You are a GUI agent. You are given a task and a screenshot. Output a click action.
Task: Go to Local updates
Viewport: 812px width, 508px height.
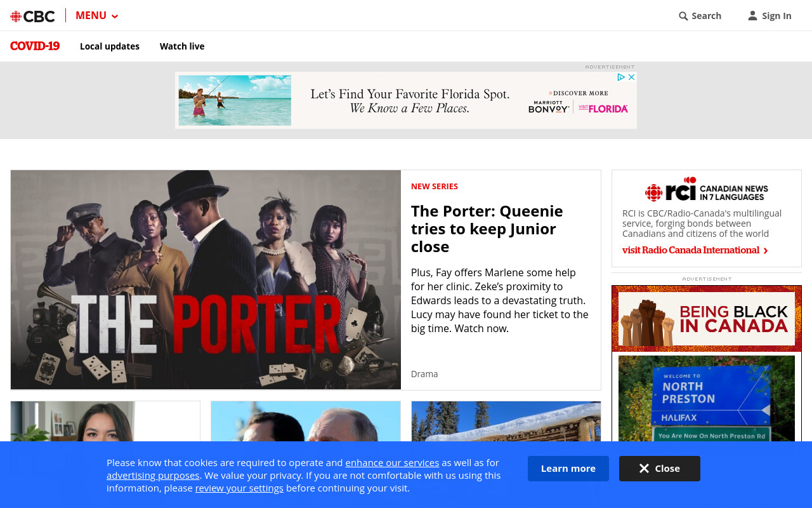110,46
